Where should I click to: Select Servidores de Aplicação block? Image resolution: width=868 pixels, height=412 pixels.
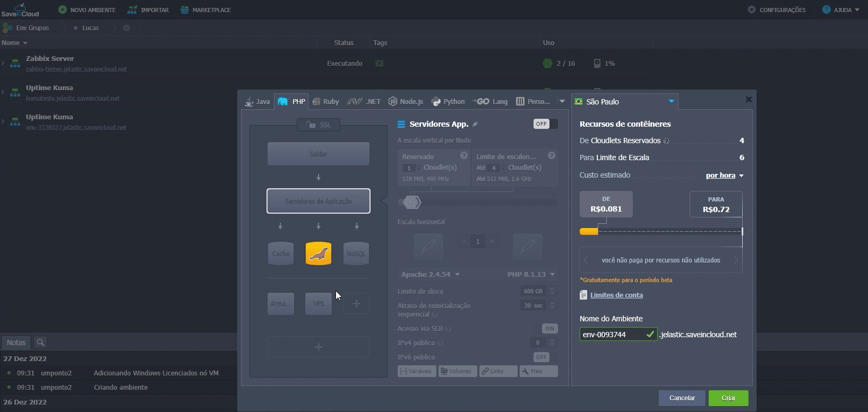319,201
